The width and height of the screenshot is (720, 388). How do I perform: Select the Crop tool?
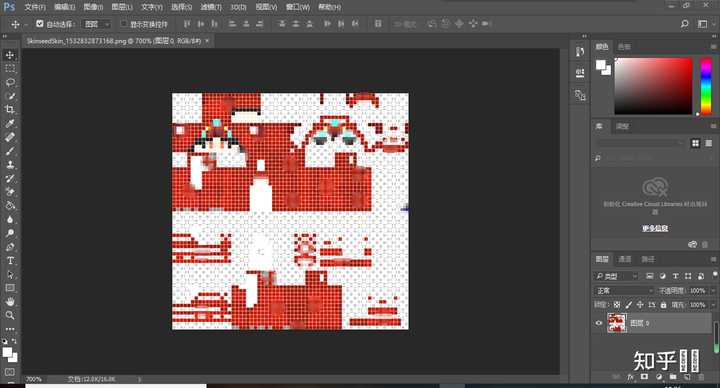tap(10, 110)
